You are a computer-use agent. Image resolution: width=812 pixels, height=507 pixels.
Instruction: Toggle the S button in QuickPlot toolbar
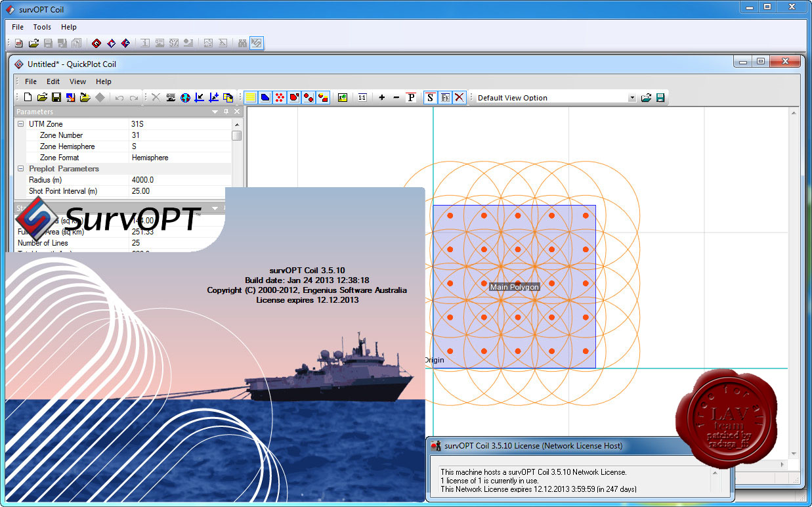tap(430, 98)
